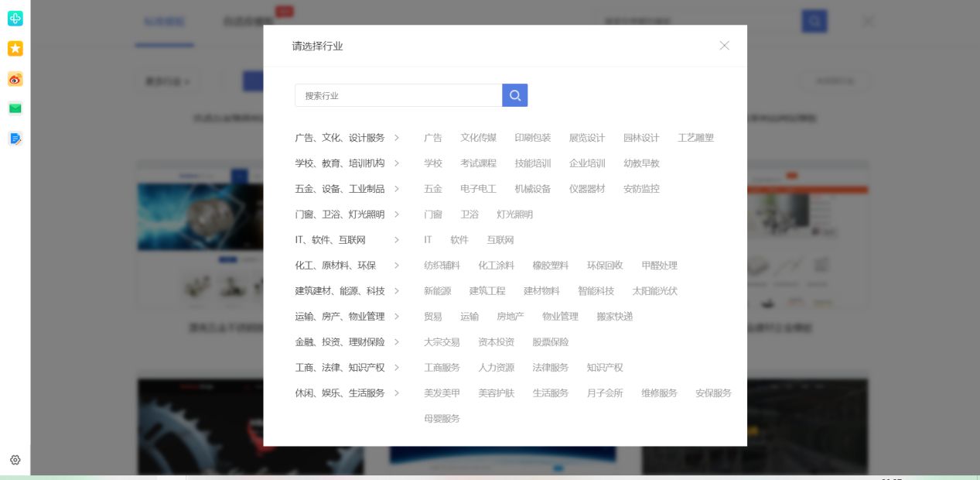980x480 pixels.
Task: Open the blue medical cross sidebar icon
Action: point(15,19)
